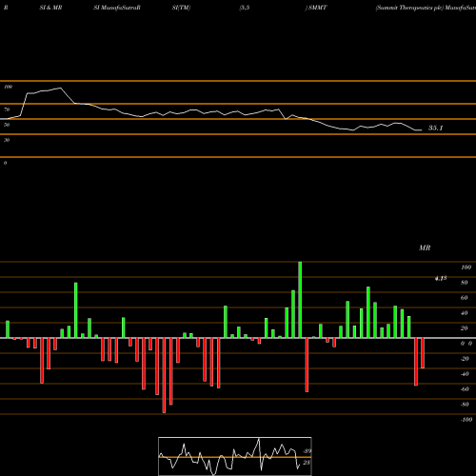The width and height of the screenshot is (476, 476).
Task: Click the RSI left-axis label '70'
Action: [7, 109]
